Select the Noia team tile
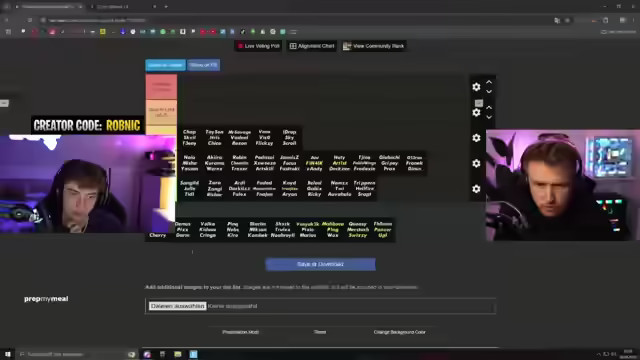 pos(189,163)
